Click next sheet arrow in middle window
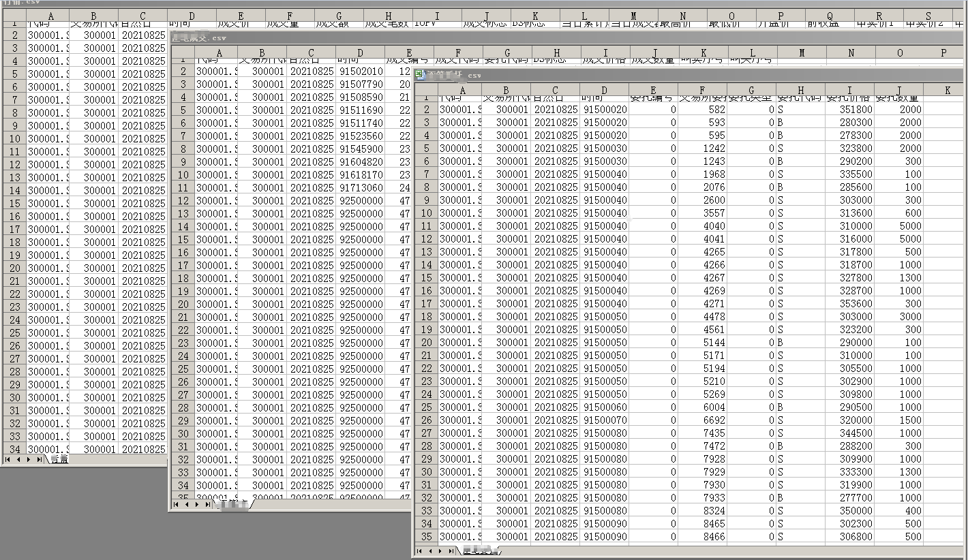The height and width of the screenshot is (560, 968). tap(198, 505)
